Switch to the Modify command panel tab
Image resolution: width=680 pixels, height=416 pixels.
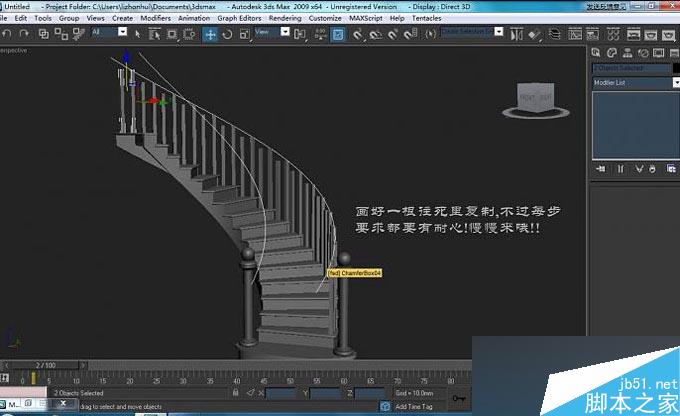point(611,53)
